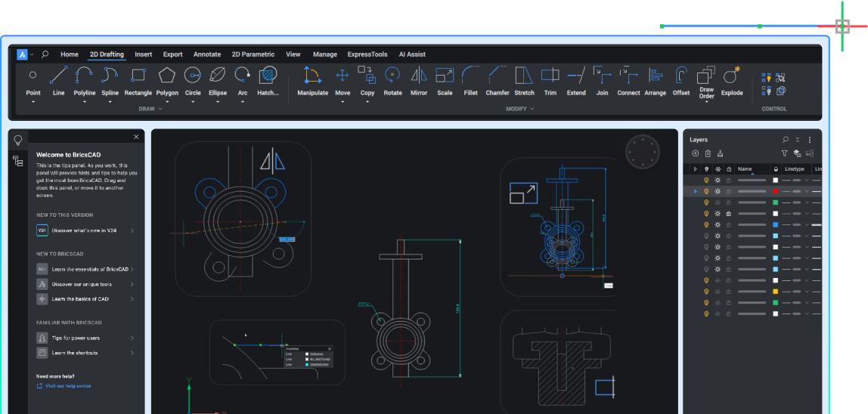The width and height of the screenshot is (868, 414).
Task: Open the Polyline dropdown arrow
Action: (85, 102)
